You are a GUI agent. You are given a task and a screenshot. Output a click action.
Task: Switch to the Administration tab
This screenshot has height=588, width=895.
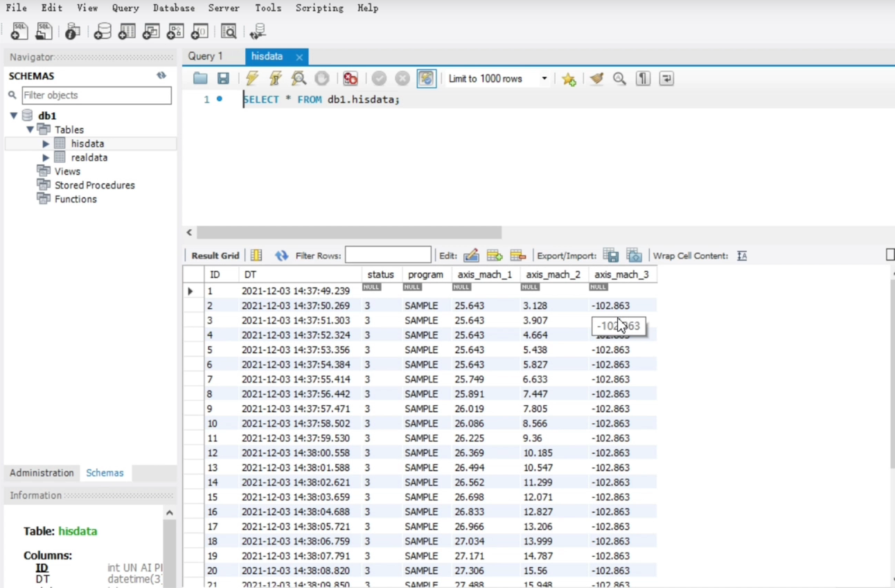(x=42, y=473)
